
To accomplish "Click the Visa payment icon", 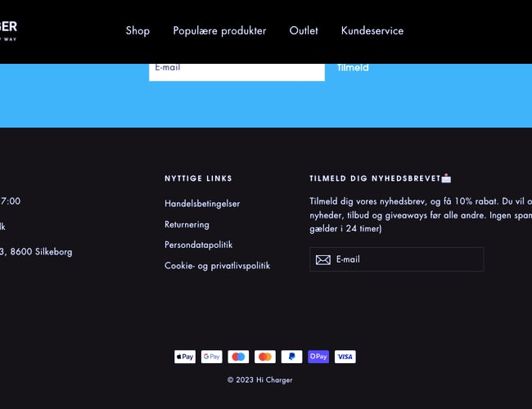I will pyautogui.click(x=345, y=357).
